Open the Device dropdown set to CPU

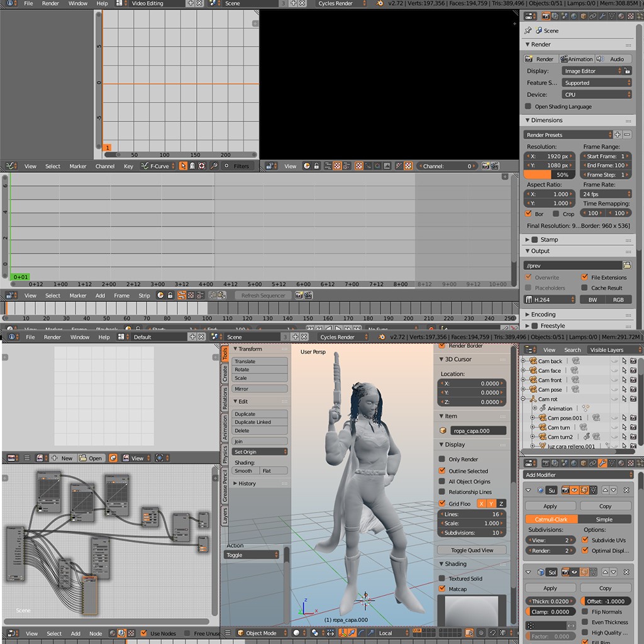(x=596, y=94)
